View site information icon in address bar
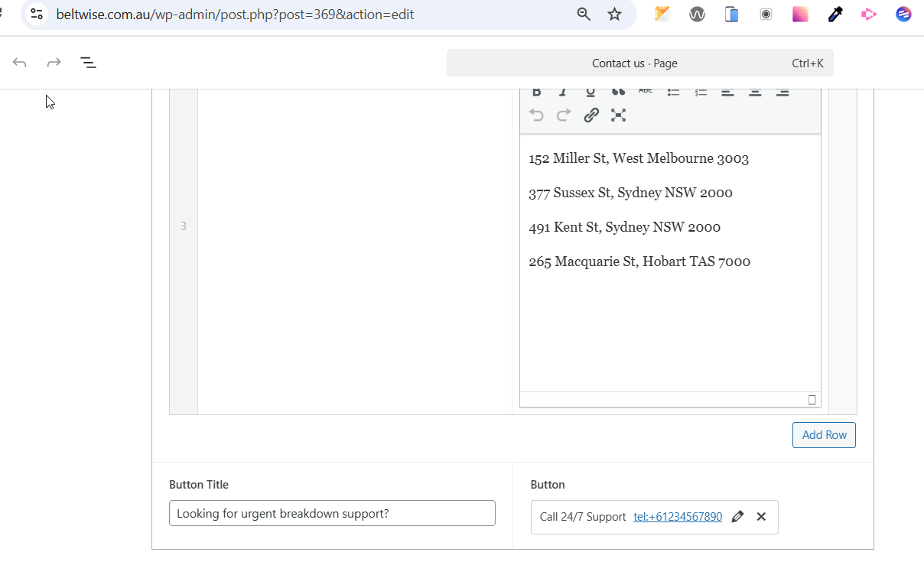 (37, 14)
